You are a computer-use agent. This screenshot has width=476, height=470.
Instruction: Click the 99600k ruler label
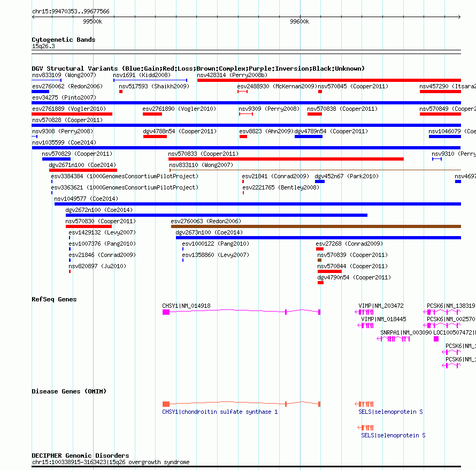point(300,21)
